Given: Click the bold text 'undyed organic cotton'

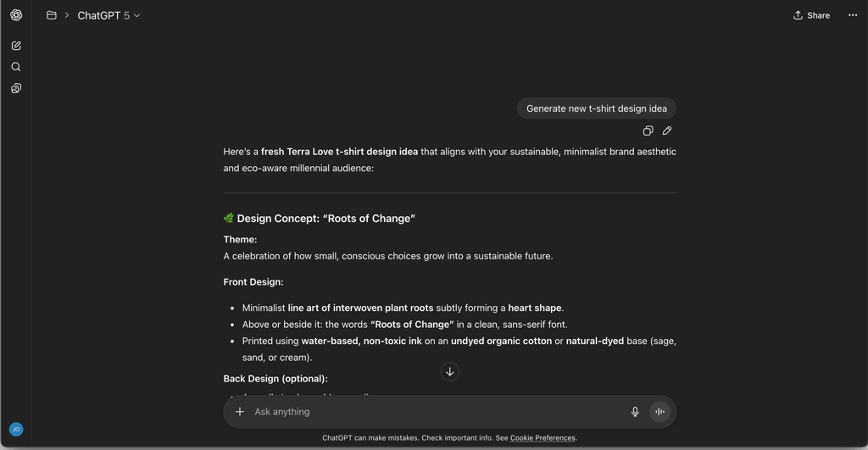Looking at the screenshot, I should click(501, 341).
